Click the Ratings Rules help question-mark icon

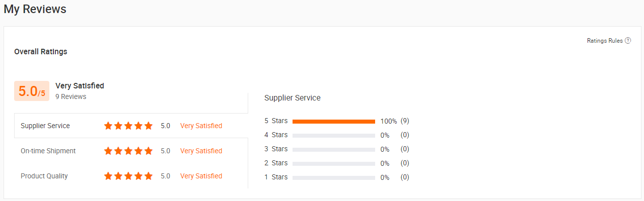point(628,41)
